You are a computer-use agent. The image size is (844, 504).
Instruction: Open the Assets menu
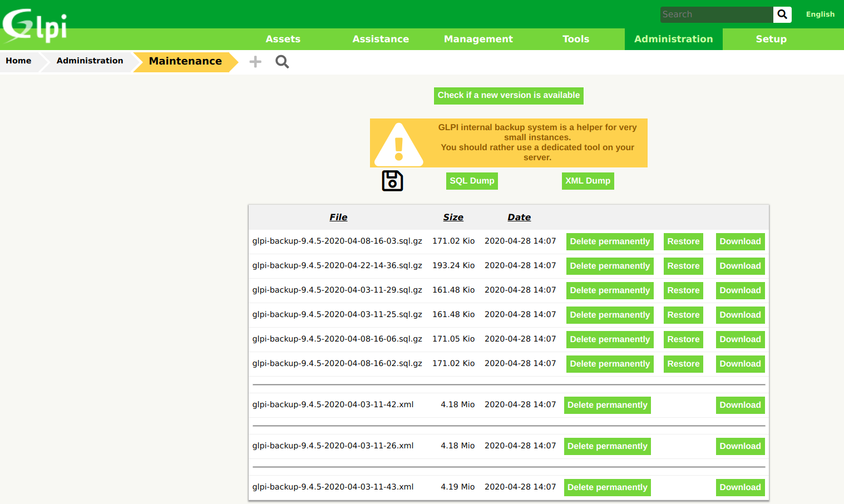coord(283,39)
